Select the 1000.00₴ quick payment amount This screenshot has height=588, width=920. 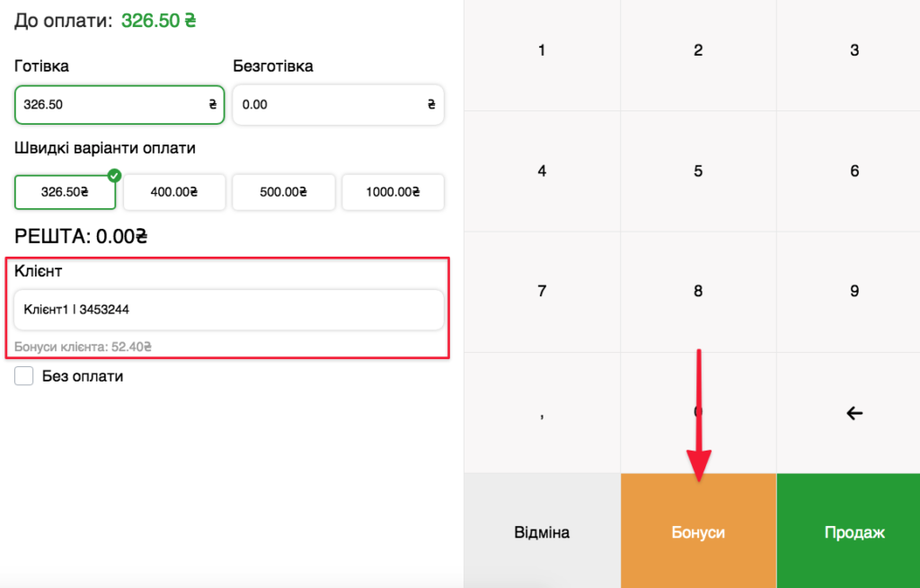pyautogui.click(x=393, y=192)
